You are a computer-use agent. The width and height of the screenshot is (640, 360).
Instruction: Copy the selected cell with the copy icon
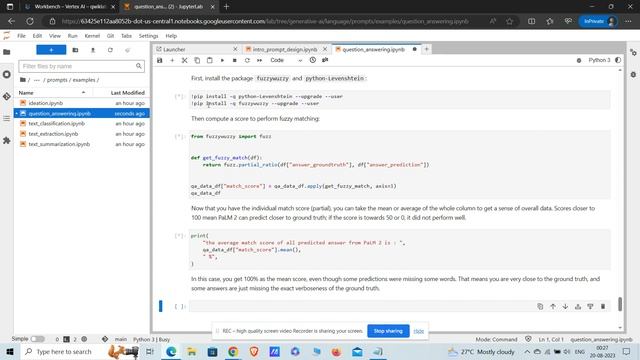(197, 60)
